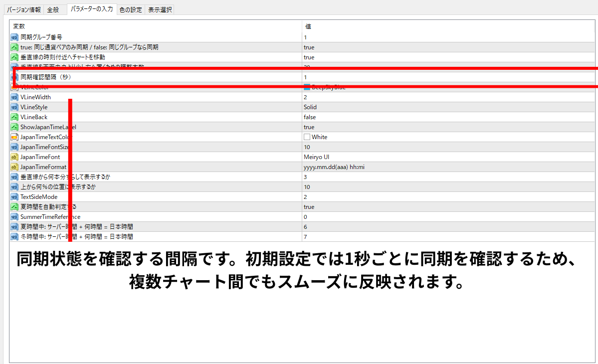The width and height of the screenshot is (598, 364).
Task: Toggle the ShowJapanTimeLabel true value
Action: [x=309, y=127]
